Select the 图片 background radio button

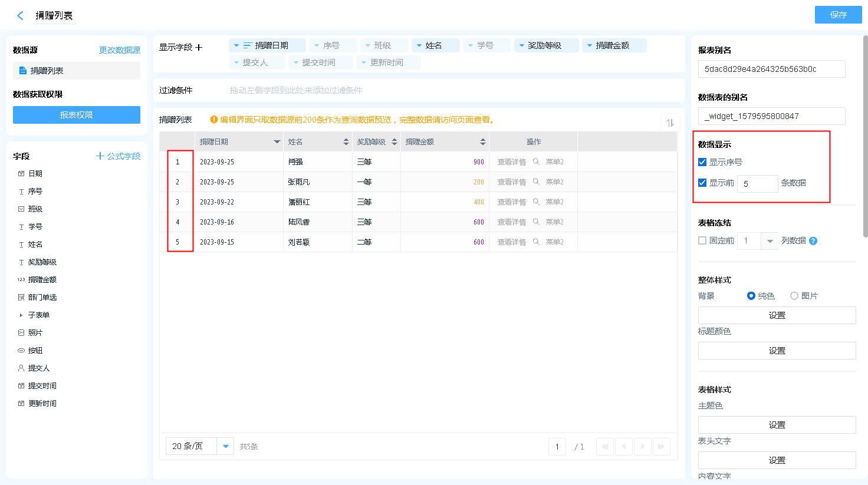click(794, 296)
